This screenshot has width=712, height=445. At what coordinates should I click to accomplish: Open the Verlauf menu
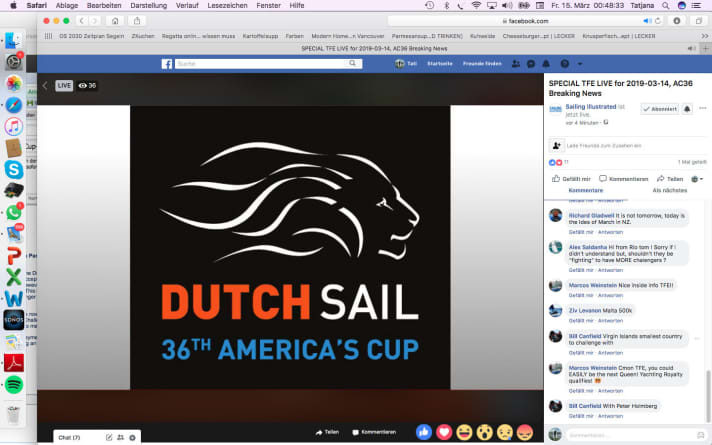pyautogui.click(x=187, y=5)
